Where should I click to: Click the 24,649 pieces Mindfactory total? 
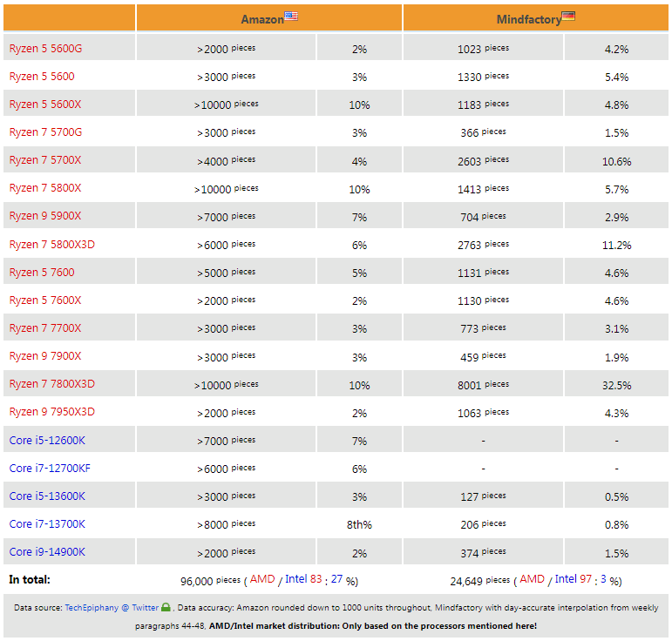(479, 581)
